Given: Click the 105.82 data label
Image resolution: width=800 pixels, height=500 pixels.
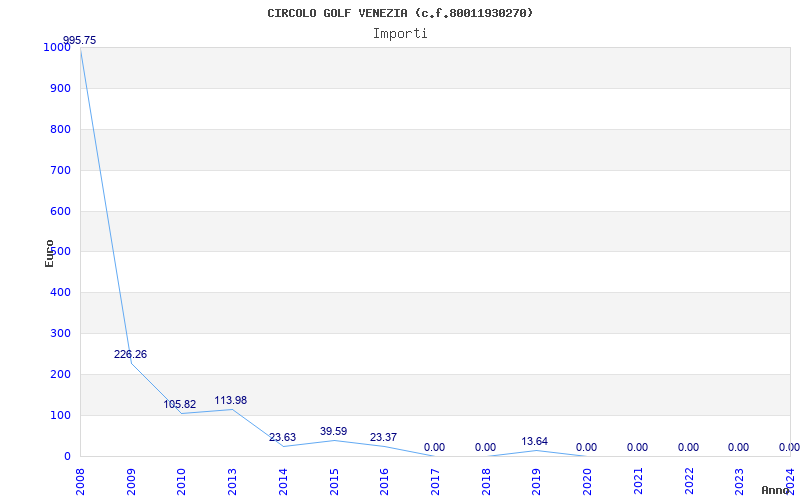Looking at the screenshot, I should [180, 404].
